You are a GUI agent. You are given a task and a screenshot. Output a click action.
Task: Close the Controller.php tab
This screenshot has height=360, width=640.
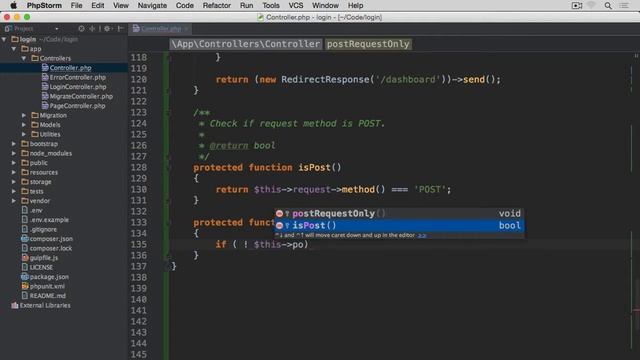186,29
